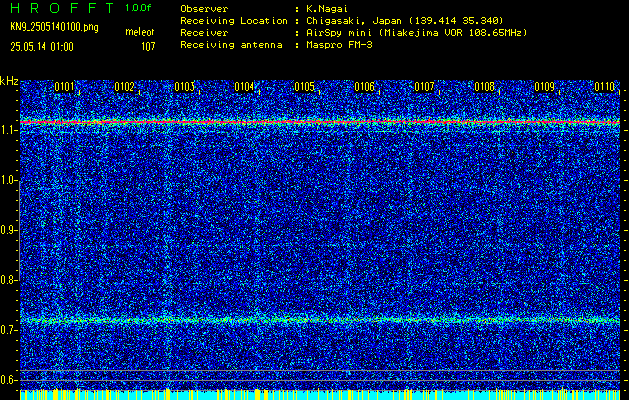Image resolution: width=629 pixels, height=400 pixels.
Task: Click the Receiver AirSpy mini text
Action: [417, 32]
